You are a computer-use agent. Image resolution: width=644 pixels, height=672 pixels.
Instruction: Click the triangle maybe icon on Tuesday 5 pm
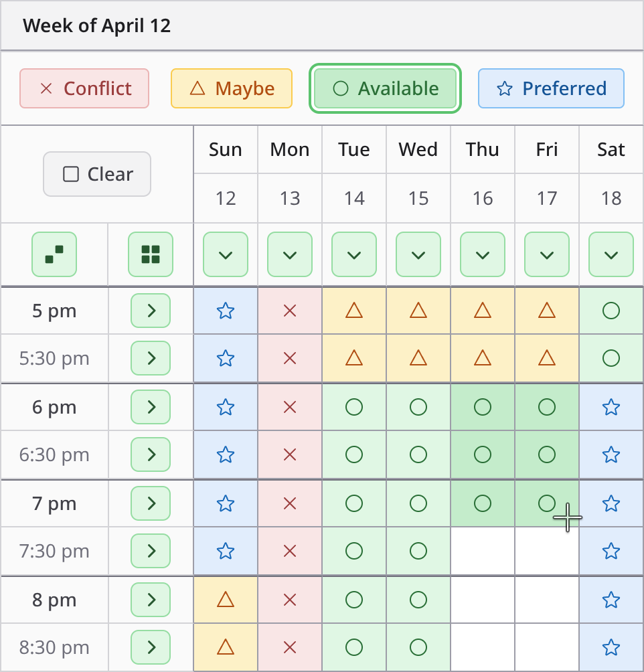(x=354, y=311)
